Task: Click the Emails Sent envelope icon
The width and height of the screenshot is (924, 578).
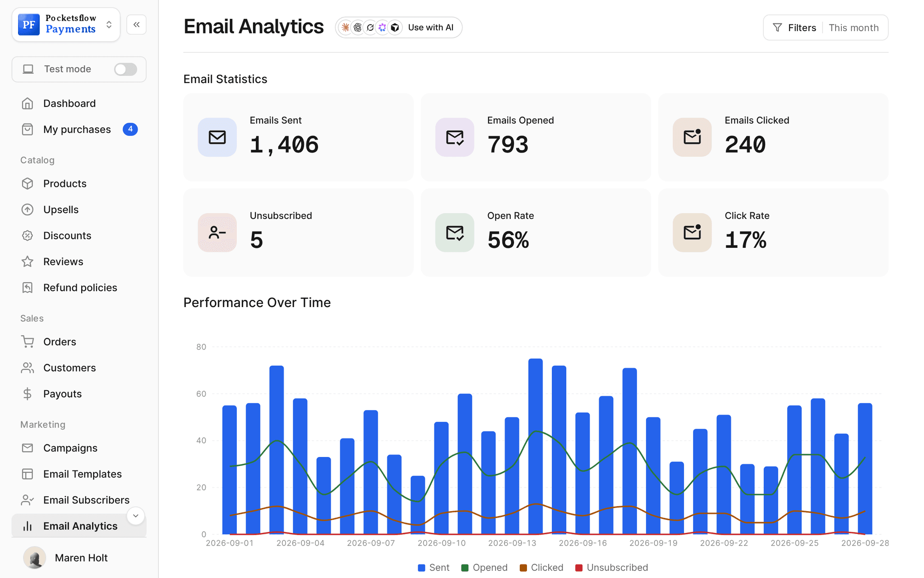Action: pos(217,137)
